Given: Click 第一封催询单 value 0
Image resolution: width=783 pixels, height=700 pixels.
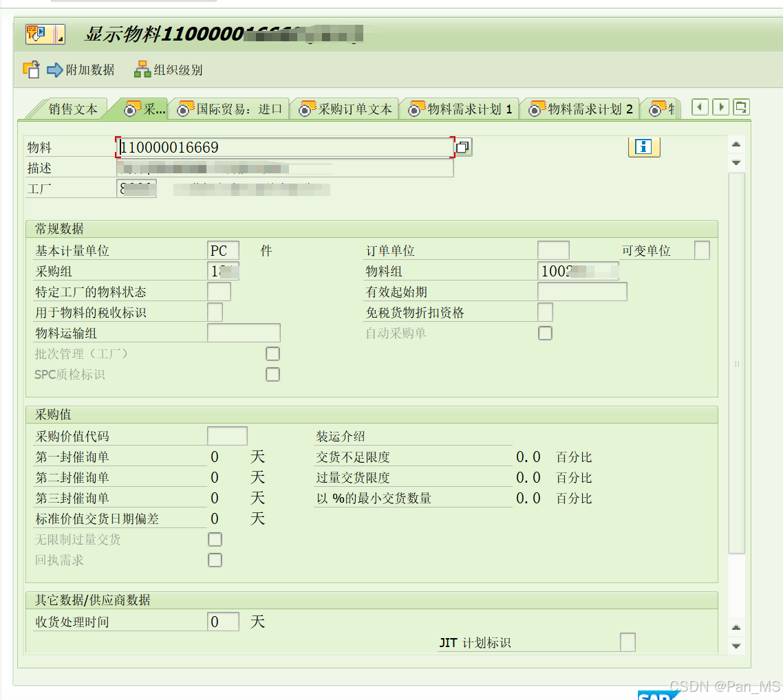Looking at the screenshot, I should pos(215,457).
